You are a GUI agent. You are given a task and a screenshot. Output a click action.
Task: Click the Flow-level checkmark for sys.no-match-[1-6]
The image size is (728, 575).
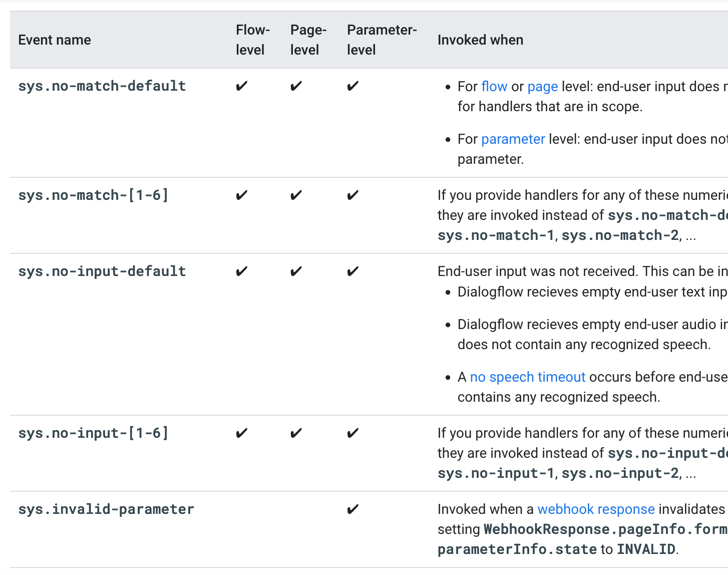coord(241,195)
